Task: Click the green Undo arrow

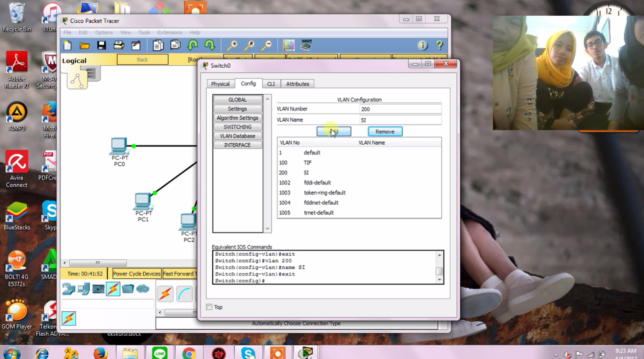Action: coord(193,46)
